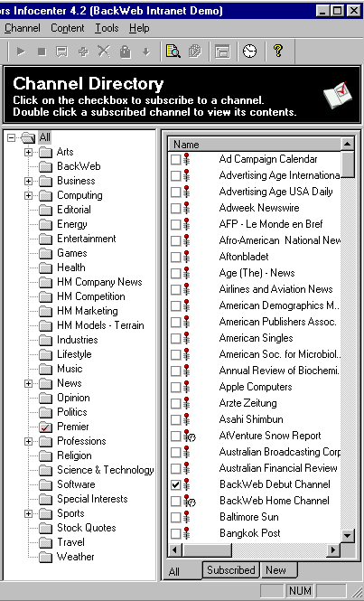The height and width of the screenshot is (601, 364).
Task: Click the document with magnifier toolbar icon
Action: tap(173, 51)
